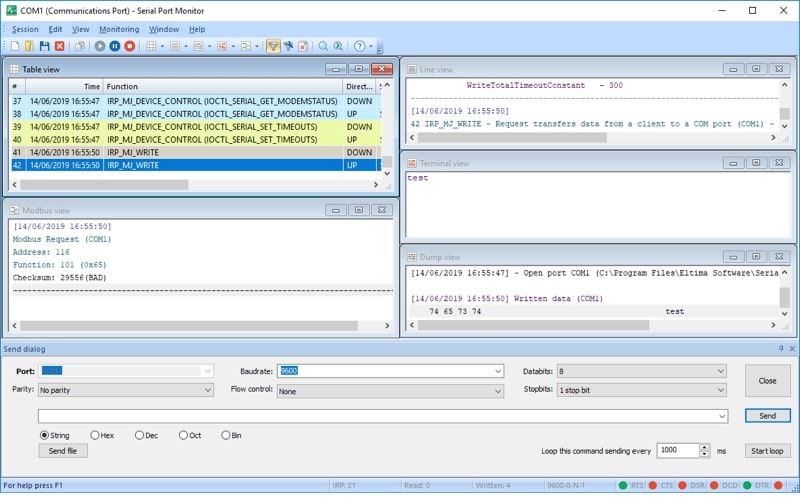
Task: Click the Table view panel grid icon
Action: click(14, 69)
